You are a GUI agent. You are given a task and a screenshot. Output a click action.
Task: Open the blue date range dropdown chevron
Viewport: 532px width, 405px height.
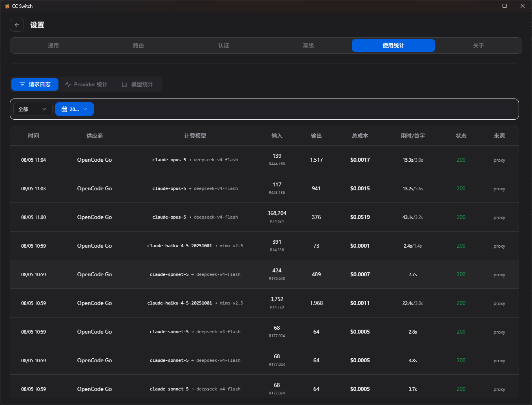[x=85, y=109]
